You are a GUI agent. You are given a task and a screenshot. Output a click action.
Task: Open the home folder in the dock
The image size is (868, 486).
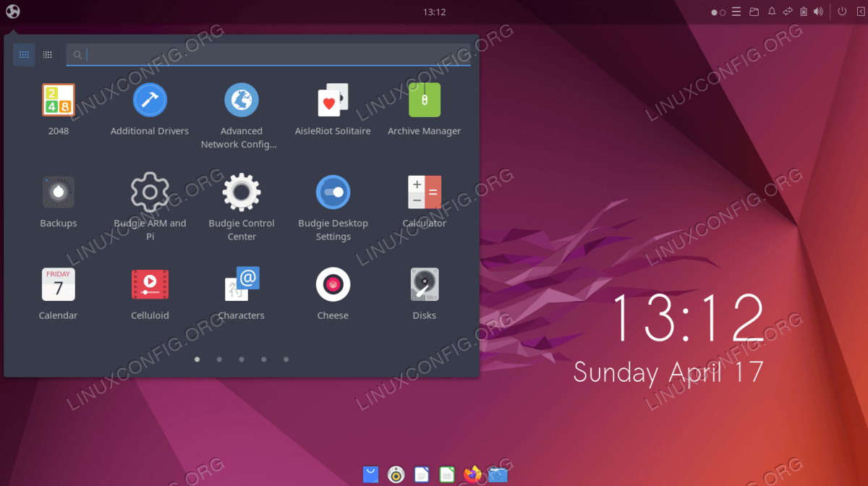click(x=498, y=474)
